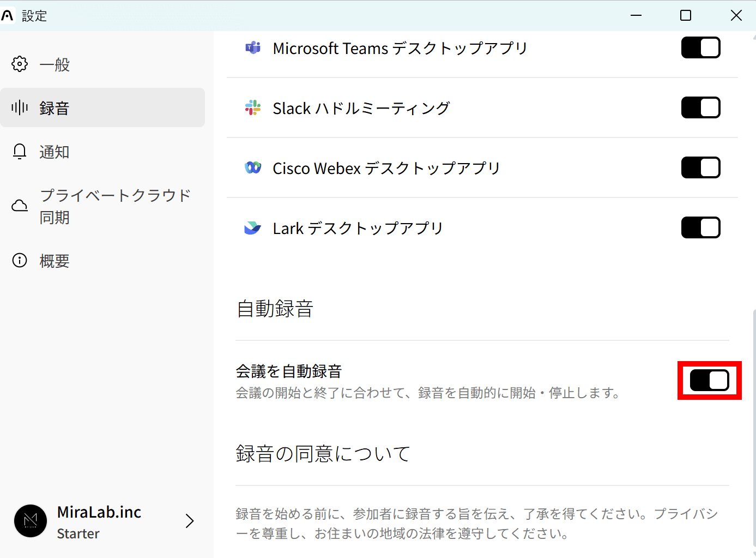Click the gear icon beside 一般

pyautogui.click(x=20, y=64)
